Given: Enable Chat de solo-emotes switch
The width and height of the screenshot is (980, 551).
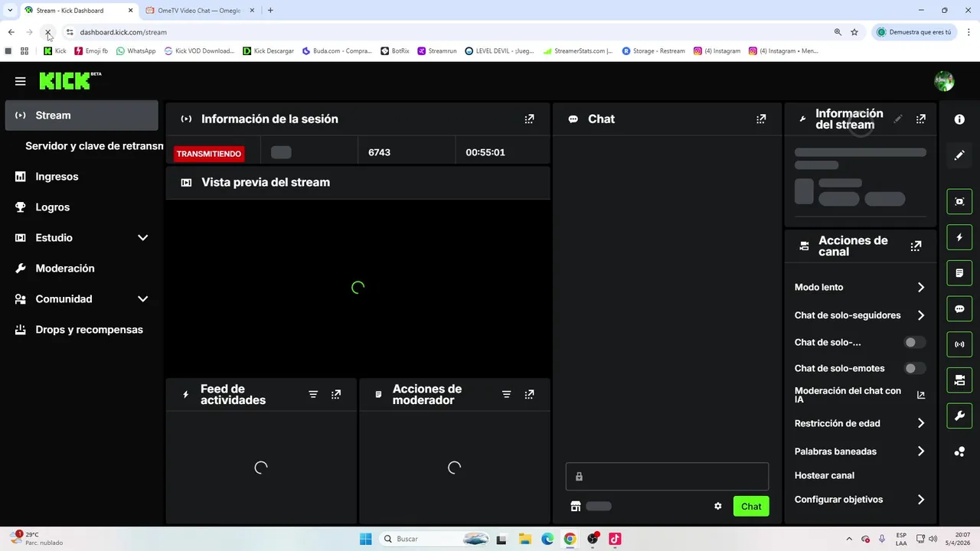Looking at the screenshot, I should click(913, 368).
